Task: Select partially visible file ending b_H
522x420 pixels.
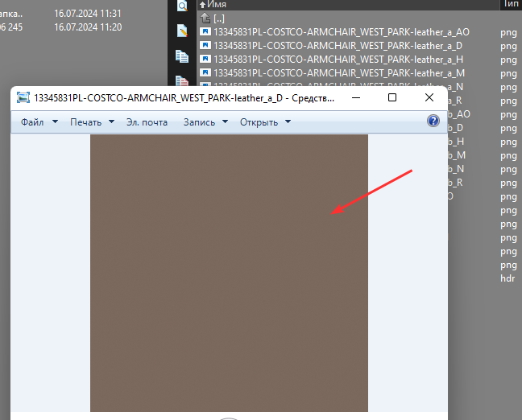Action: coord(456,142)
